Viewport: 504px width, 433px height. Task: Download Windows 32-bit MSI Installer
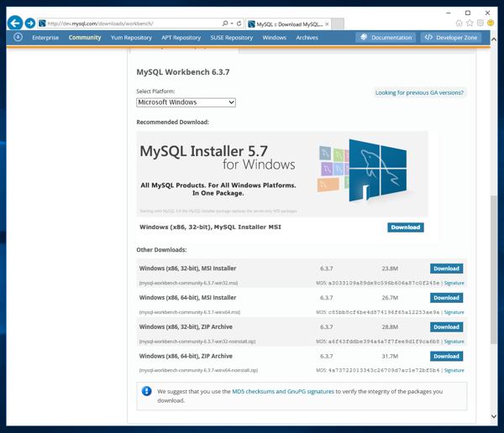(x=446, y=269)
